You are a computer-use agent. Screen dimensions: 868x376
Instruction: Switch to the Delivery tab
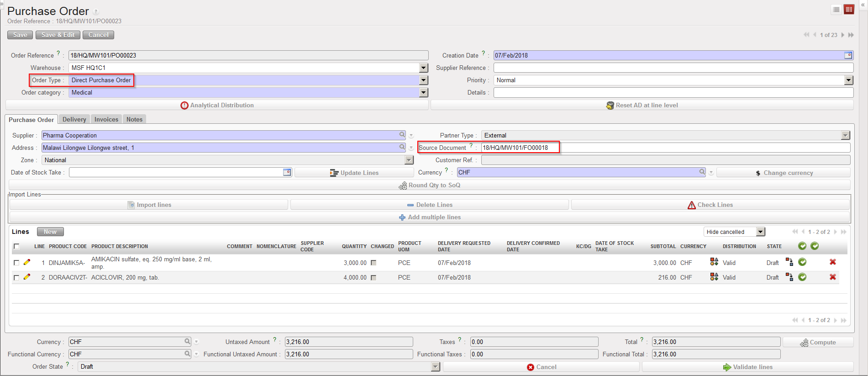74,119
